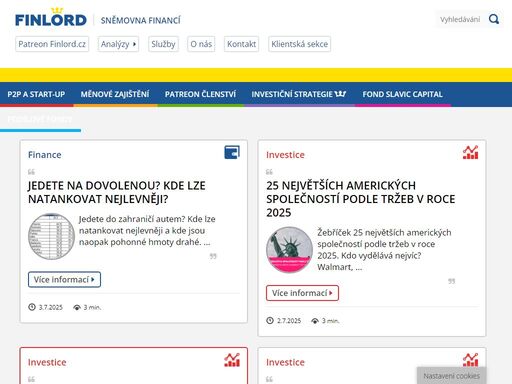Image resolution: width=512 pixels, height=384 pixels.
Task: Select PATREON ČLENSTVÍ menu item
Action: [x=200, y=94]
